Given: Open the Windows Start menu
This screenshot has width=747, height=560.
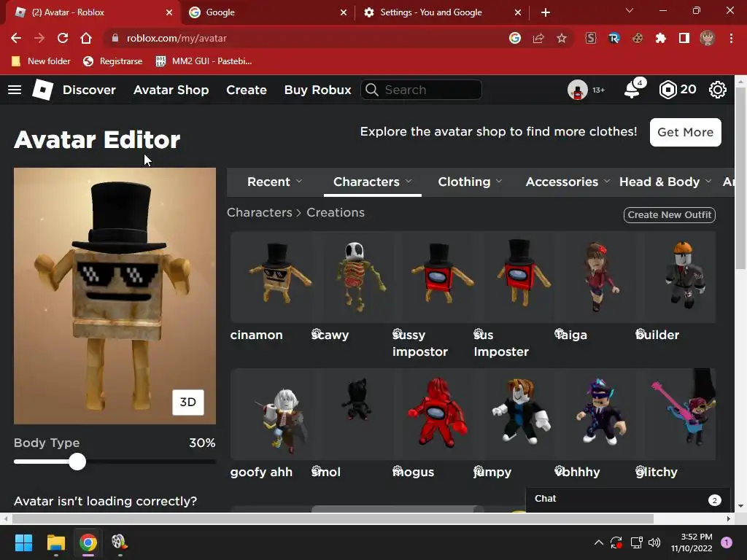Looking at the screenshot, I should pyautogui.click(x=23, y=542).
